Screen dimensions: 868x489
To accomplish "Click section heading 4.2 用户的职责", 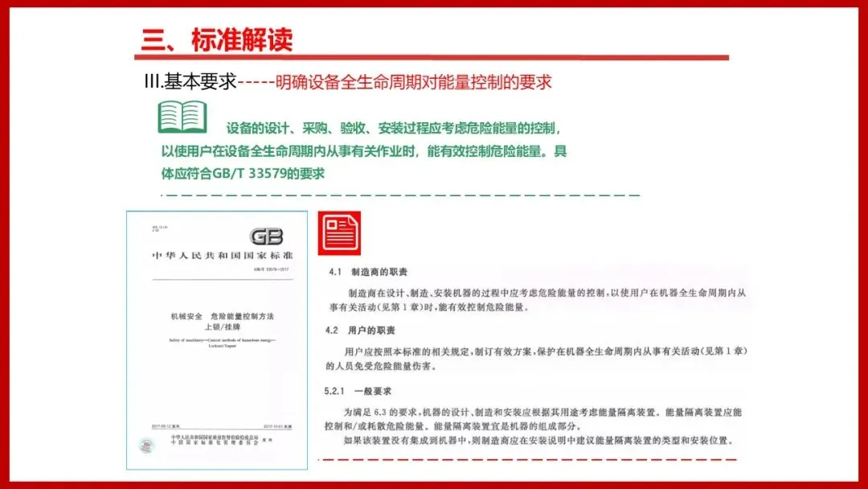I will [x=360, y=331].
